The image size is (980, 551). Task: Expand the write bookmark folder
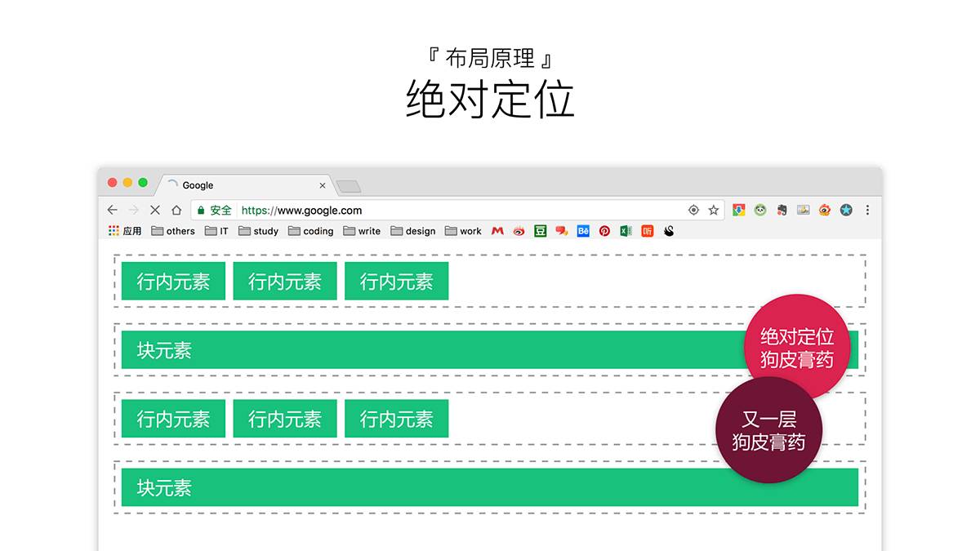point(363,231)
